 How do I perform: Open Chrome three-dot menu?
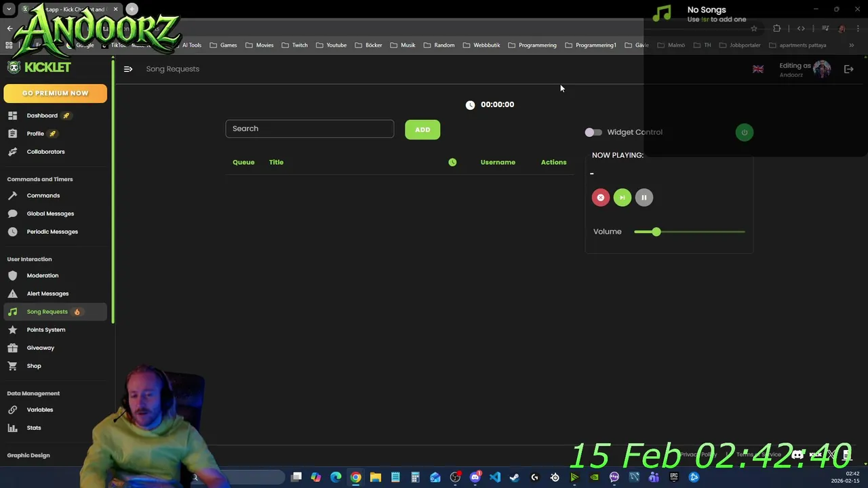pyautogui.click(x=856, y=28)
